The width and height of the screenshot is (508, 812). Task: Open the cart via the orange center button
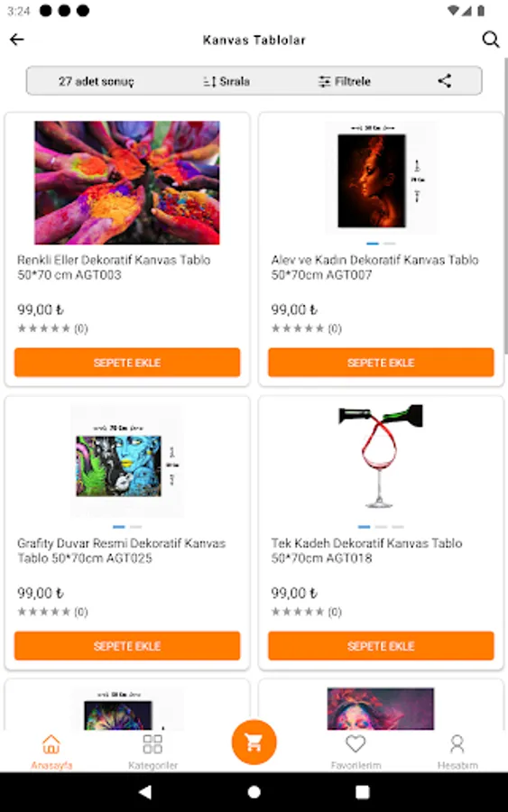(x=254, y=743)
